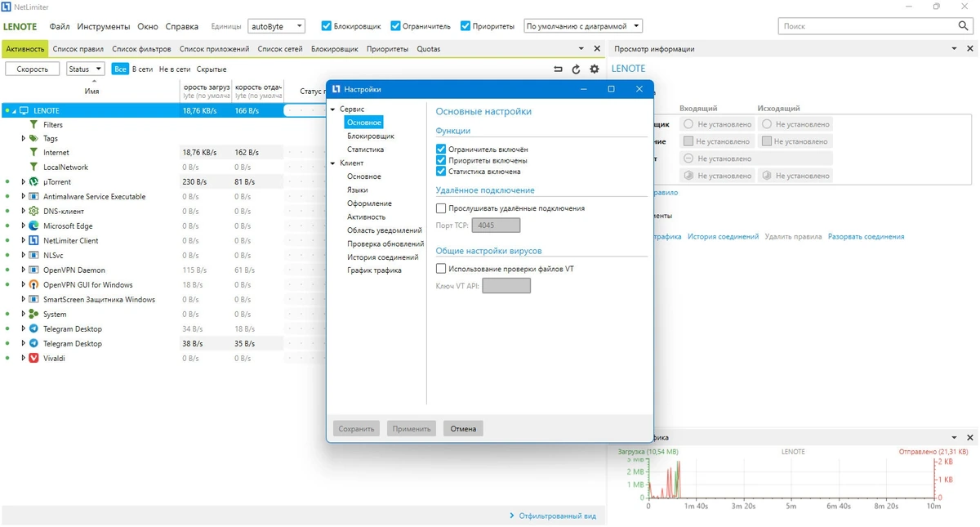Click the Filters funnel icon under LENOTE
The image size is (980, 527).
(x=33, y=125)
